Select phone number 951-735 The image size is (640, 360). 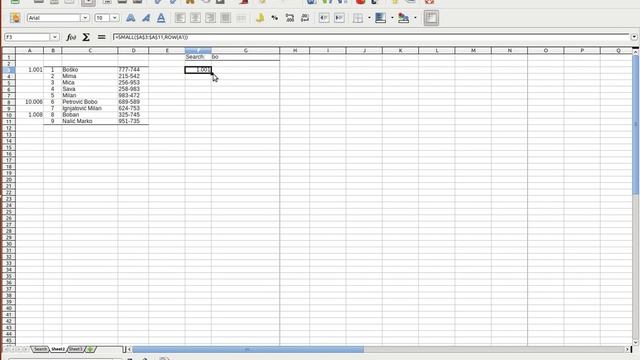point(133,121)
